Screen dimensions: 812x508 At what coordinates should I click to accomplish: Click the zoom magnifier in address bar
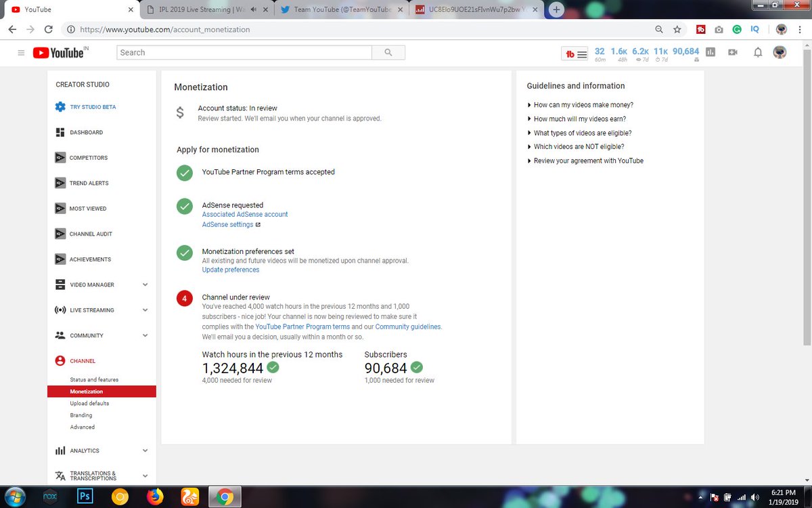[659, 30]
